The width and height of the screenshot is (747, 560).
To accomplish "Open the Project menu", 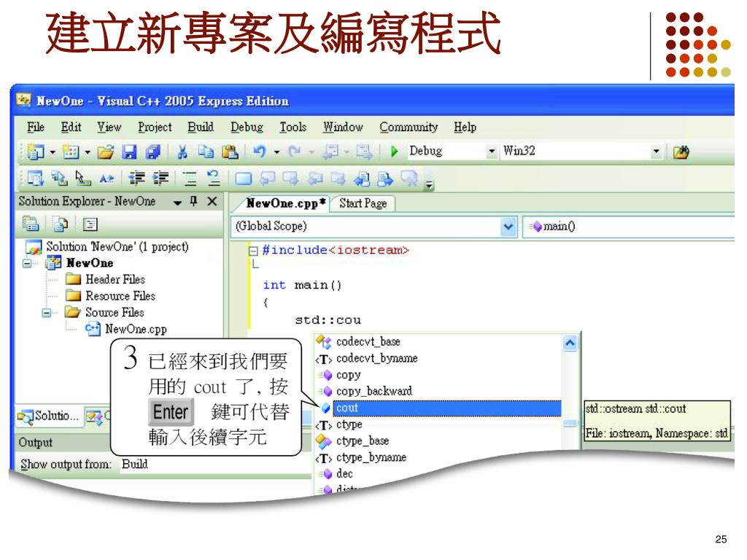I will pos(155,127).
